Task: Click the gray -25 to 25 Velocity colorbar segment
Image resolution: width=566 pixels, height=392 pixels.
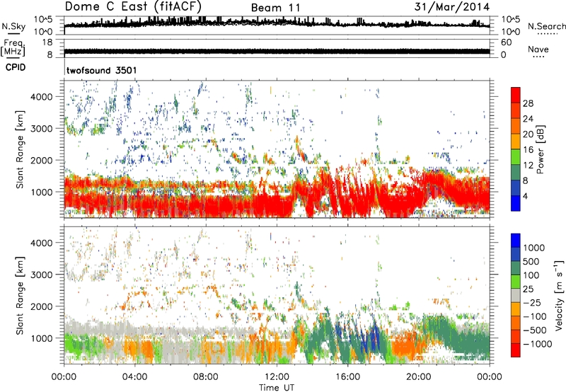Action: pos(516,295)
